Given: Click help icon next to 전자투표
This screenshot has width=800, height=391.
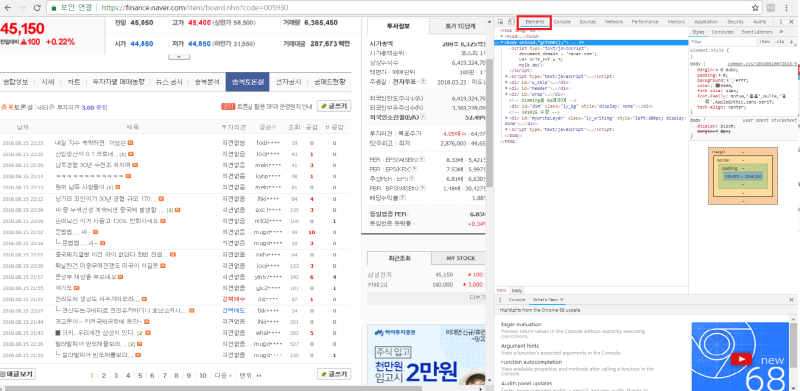Looking at the screenshot, I should pos(423,82).
